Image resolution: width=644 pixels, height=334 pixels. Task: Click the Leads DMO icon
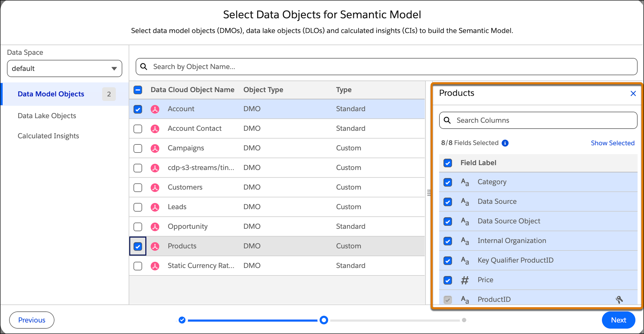155,207
